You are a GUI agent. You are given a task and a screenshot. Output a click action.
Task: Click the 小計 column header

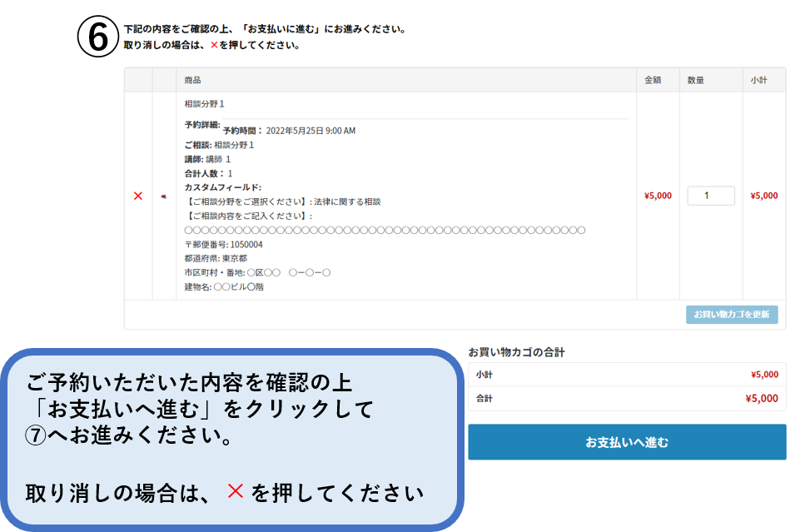(x=758, y=80)
